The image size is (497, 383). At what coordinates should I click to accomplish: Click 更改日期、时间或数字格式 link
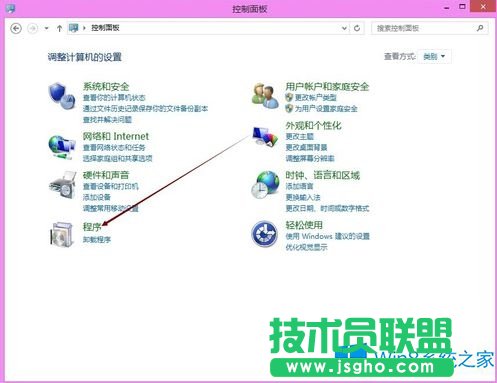coord(327,208)
